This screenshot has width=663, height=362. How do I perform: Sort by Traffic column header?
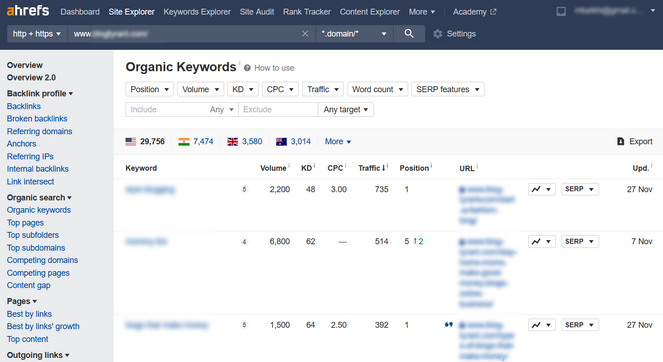371,168
